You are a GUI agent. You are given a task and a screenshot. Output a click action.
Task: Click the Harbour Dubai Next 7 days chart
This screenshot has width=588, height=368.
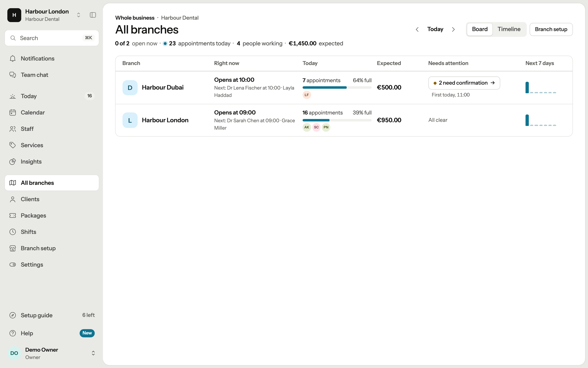(541, 88)
